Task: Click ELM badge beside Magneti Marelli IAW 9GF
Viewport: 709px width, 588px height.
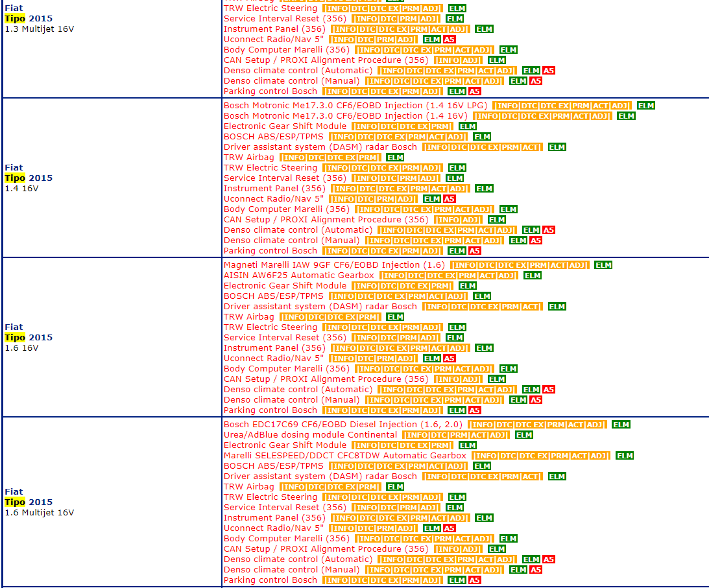Action: click(603, 265)
